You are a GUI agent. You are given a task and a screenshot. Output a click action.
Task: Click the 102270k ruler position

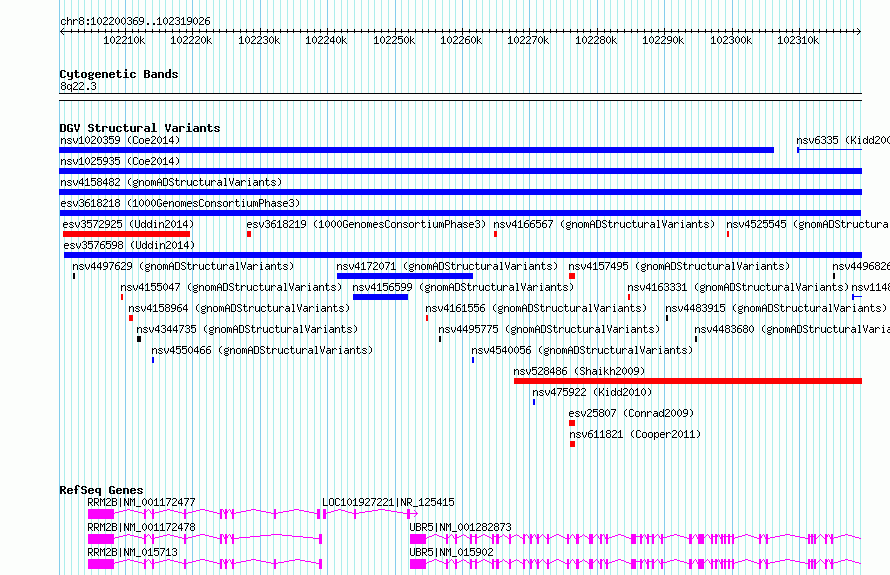pyautogui.click(x=528, y=40)
